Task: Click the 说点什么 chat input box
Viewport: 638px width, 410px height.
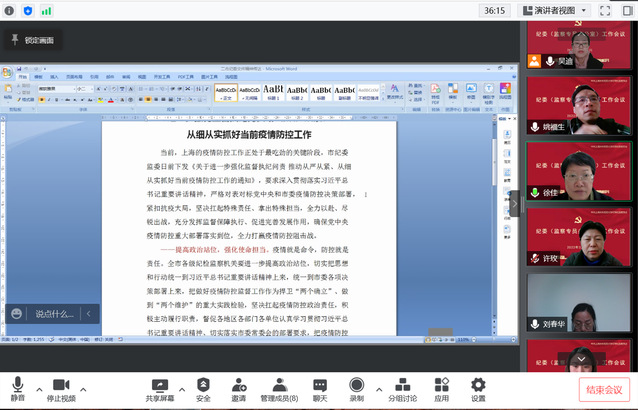Action: click(55, 314)
